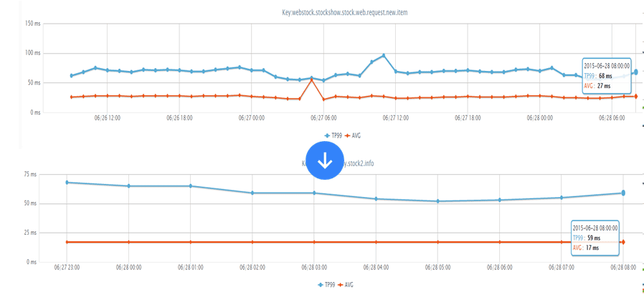Toggle TP99 series in top chart legend
Viewport: 644px width, 295px height.
pos(331,135)
